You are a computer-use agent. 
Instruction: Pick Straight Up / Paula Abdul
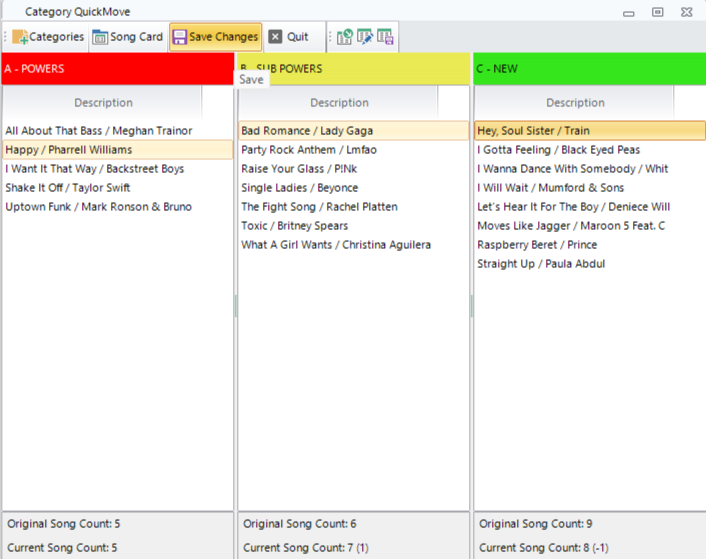coord(541,264)
